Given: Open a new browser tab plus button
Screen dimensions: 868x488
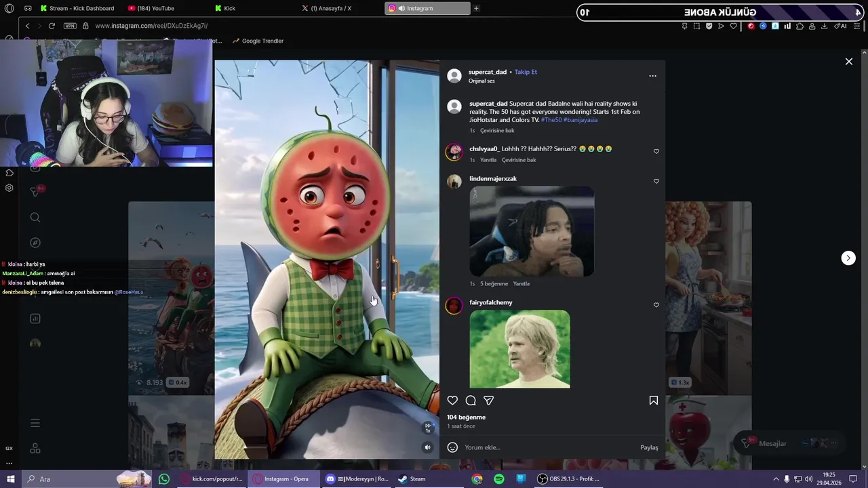Looking at the screenshot, I should pos(476,8).
